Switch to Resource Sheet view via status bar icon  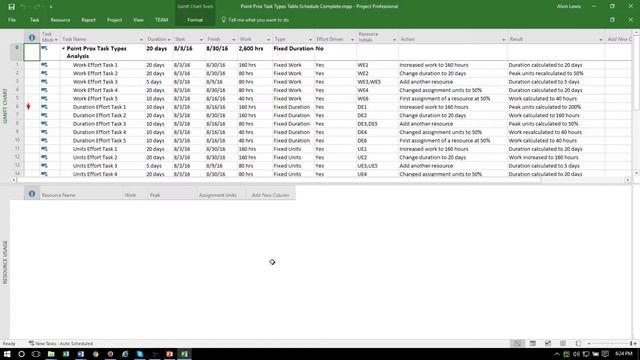563,344
